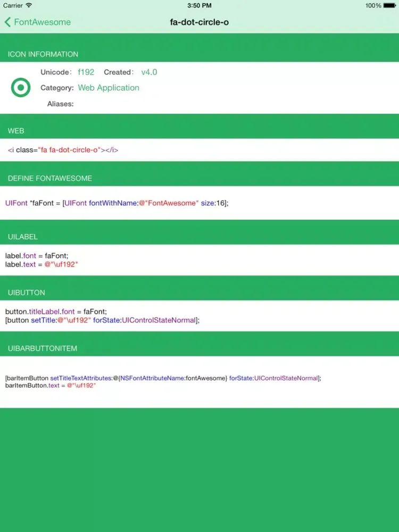Select the button setTitle forState line
The image size is (399, 532).
(x=103, y=320)
